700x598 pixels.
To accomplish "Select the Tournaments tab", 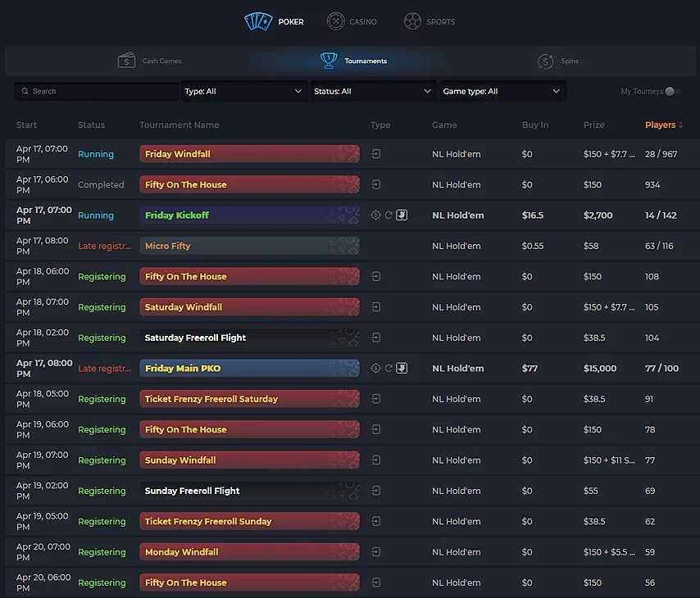I will (x=353, y=61).
